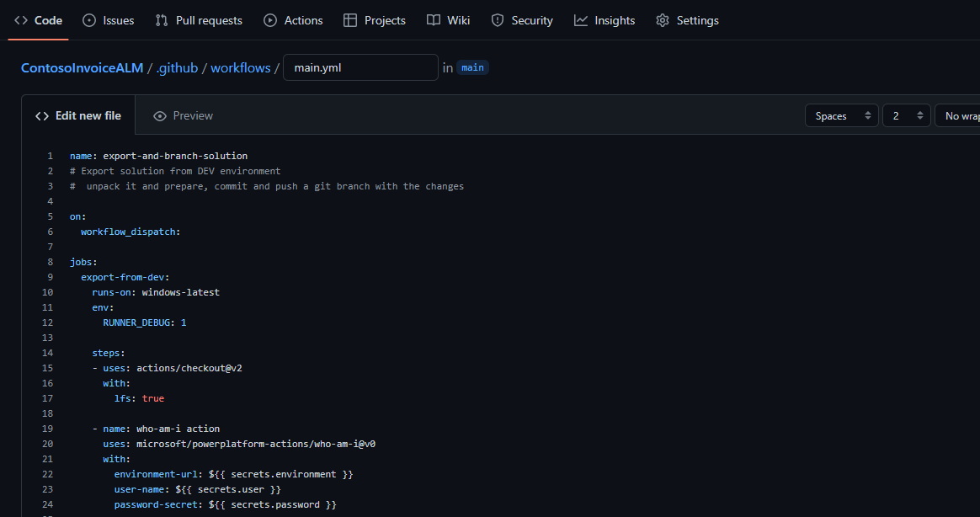
Task: Click line number 24 in gutter
Action: pyautogui.click(x=47, y=504)
